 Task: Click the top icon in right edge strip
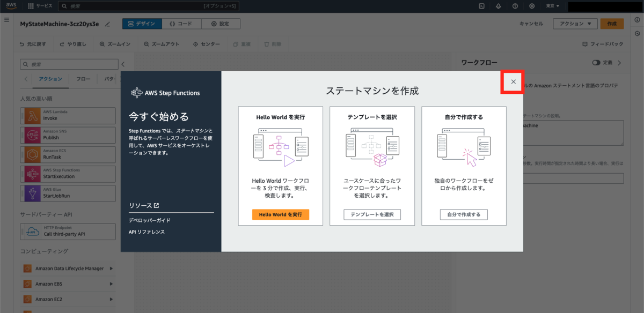(x=636, y=20)
